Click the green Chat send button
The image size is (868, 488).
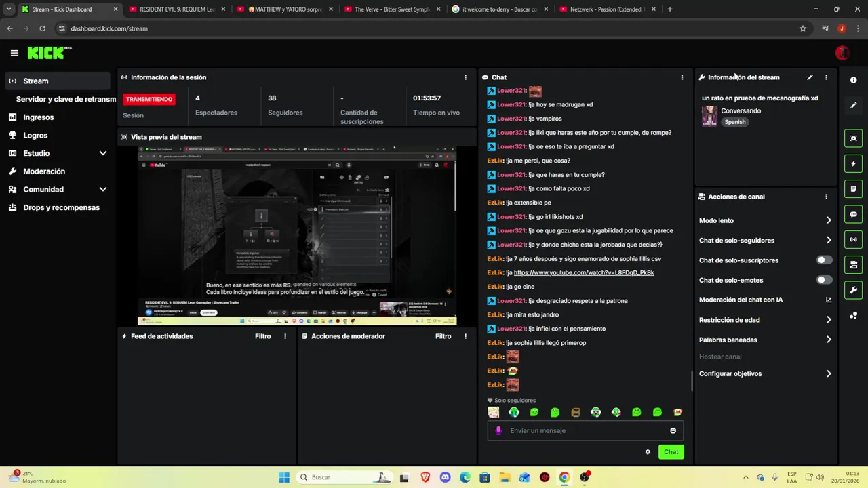tap(671, 452)
